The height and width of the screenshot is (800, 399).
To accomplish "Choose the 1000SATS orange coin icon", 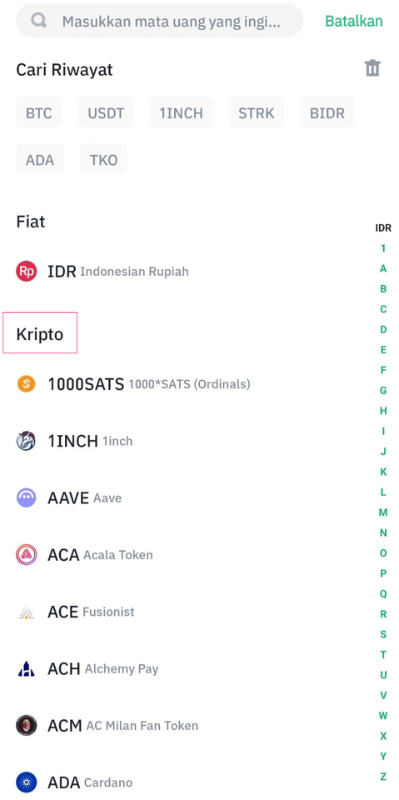I will (x=26, y=384).
